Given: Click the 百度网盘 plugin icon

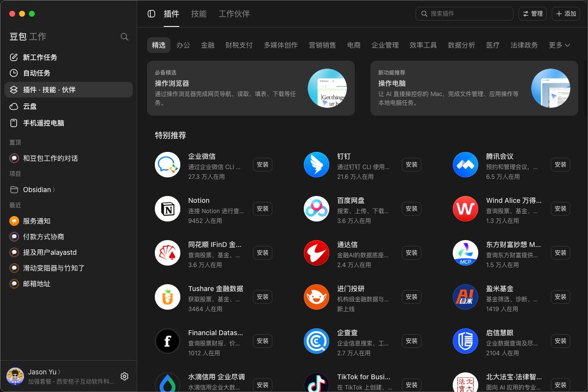Looking at the screenshot, I should (x=317, y=209).
